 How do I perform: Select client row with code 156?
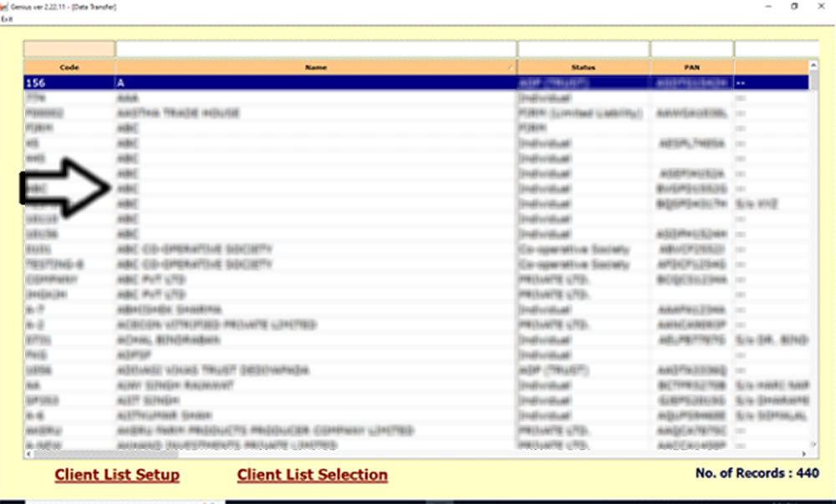tap(251, 81)
